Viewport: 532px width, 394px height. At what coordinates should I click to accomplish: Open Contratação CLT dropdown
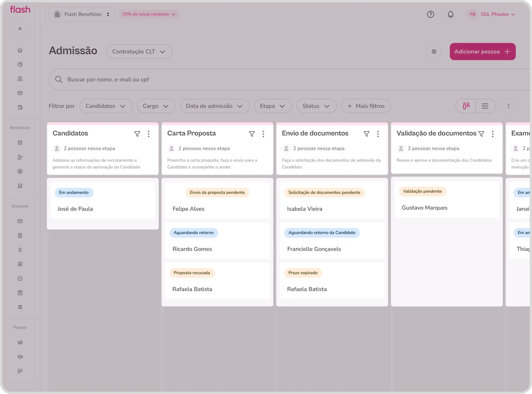click(139, 52)
